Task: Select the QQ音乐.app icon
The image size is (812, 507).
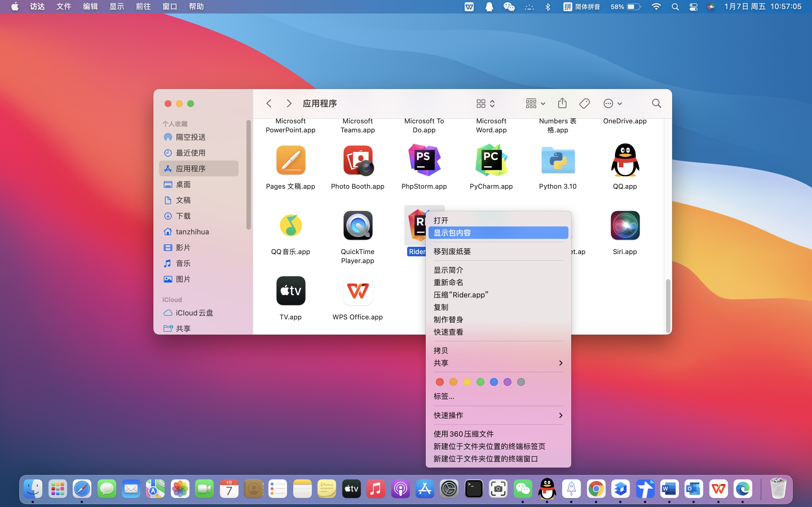Action: (291, 225)
